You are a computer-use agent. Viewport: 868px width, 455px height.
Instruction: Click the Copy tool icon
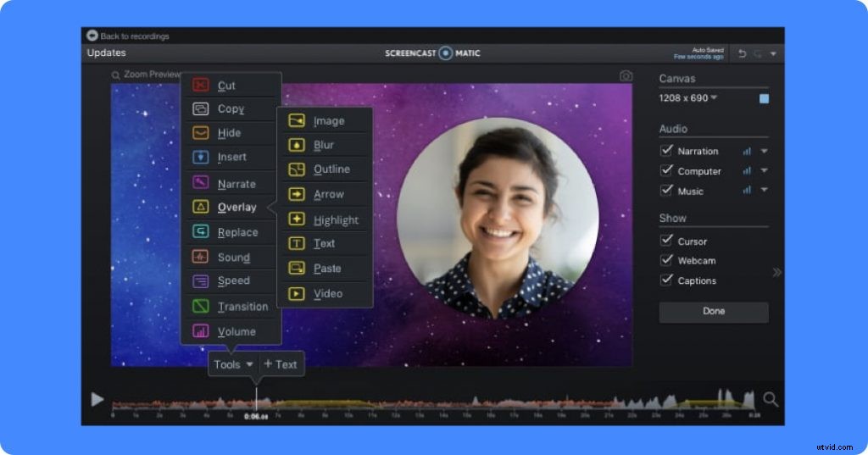[x=200, y=108]
